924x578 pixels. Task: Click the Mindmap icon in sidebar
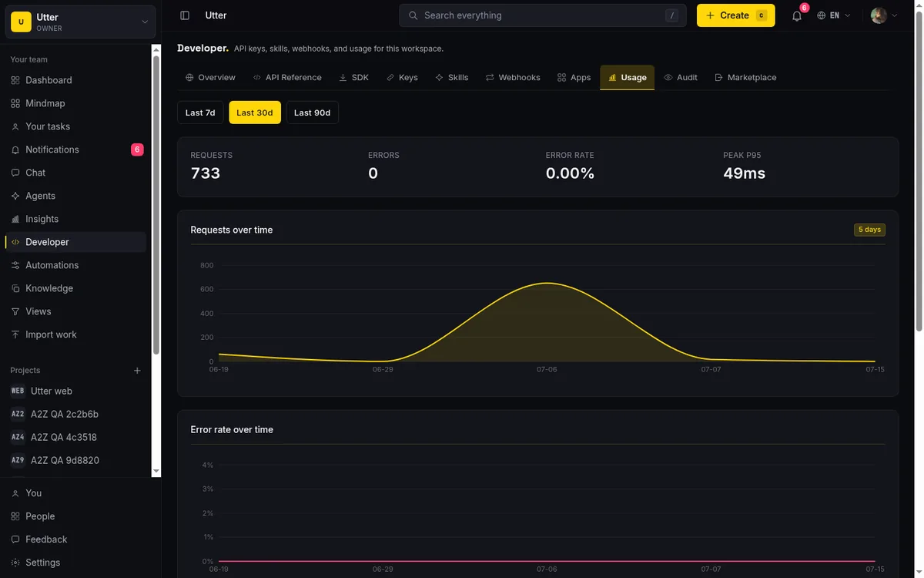(x=15, y=103)
